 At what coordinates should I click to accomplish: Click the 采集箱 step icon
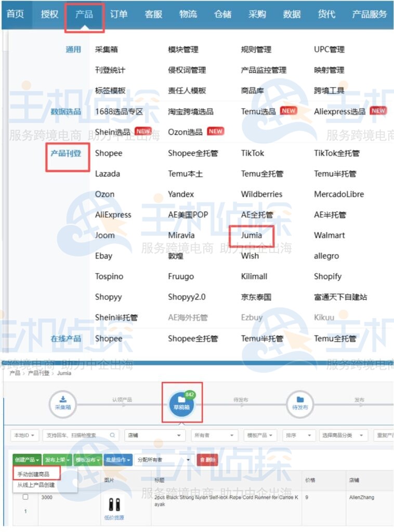pos(63,404)
